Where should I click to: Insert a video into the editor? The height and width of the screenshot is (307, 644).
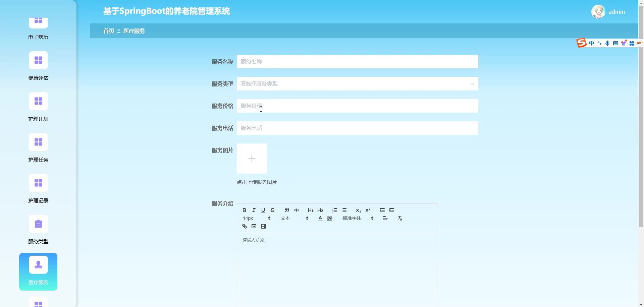pyautogui.click(x=263, y=226)
